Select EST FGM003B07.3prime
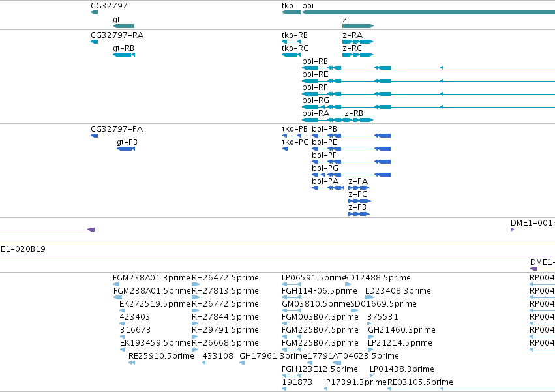The width and height of the screenshot is (555, 392). pyautogui.click(x=320, y=317)
